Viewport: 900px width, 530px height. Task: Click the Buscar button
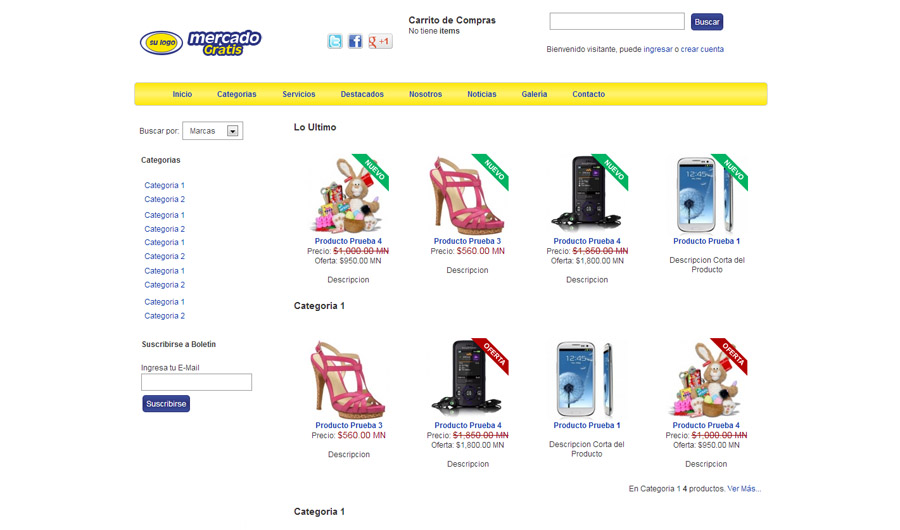coord(707,22)
